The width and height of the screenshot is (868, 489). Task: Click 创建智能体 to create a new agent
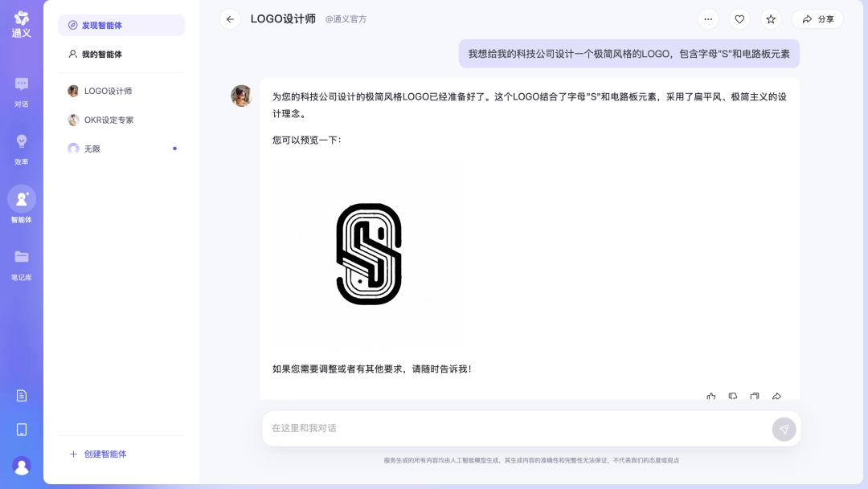(97, 454)
